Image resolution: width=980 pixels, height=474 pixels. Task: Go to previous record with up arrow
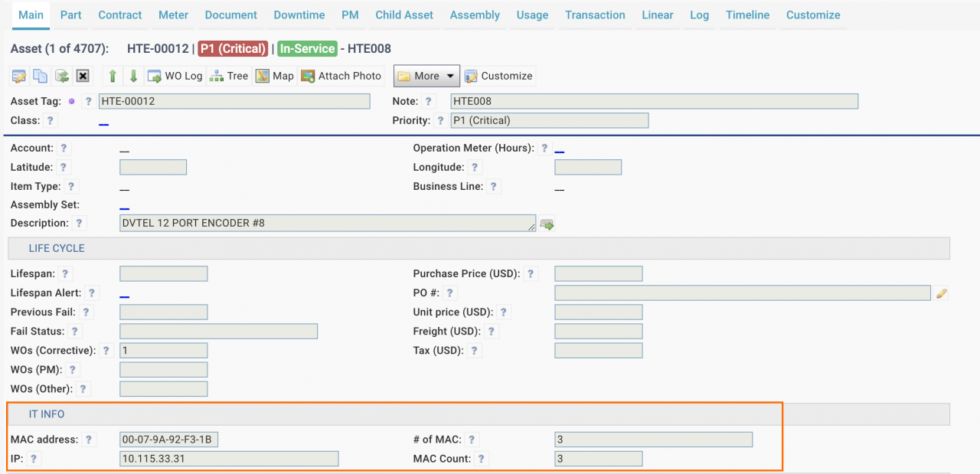coord(113,76)
